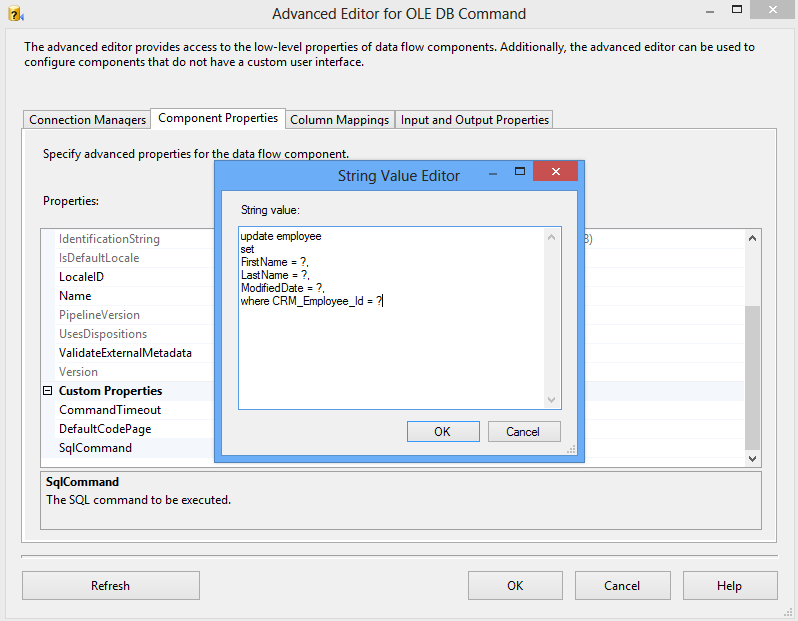The height and width of the screenshot is (621, 798).
Task: Select the IdentificationString property
Action: tap(109, 239)
